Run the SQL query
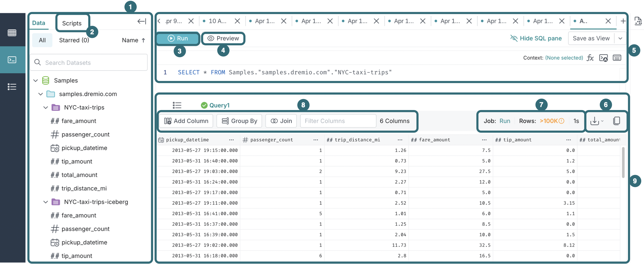 [x=177, y=38]
